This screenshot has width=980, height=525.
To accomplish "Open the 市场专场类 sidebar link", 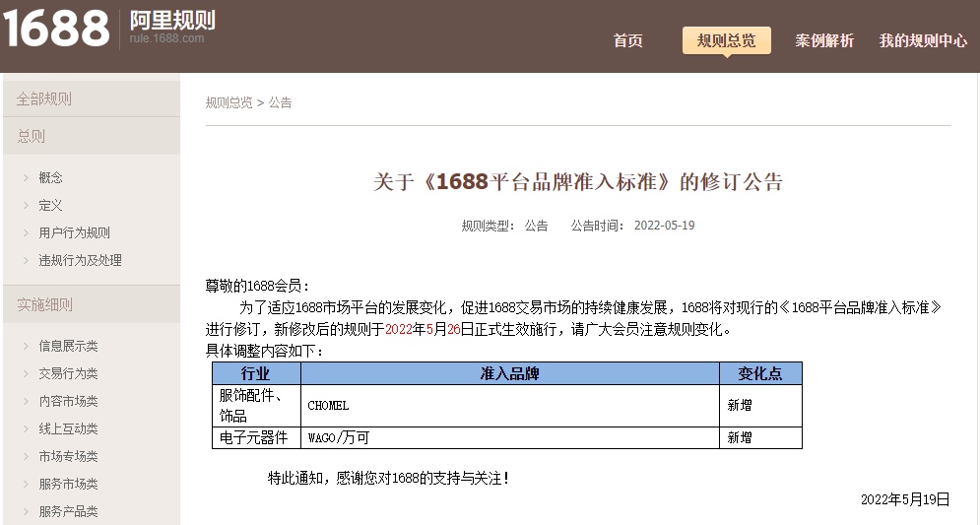I will (x=68, y=456).
